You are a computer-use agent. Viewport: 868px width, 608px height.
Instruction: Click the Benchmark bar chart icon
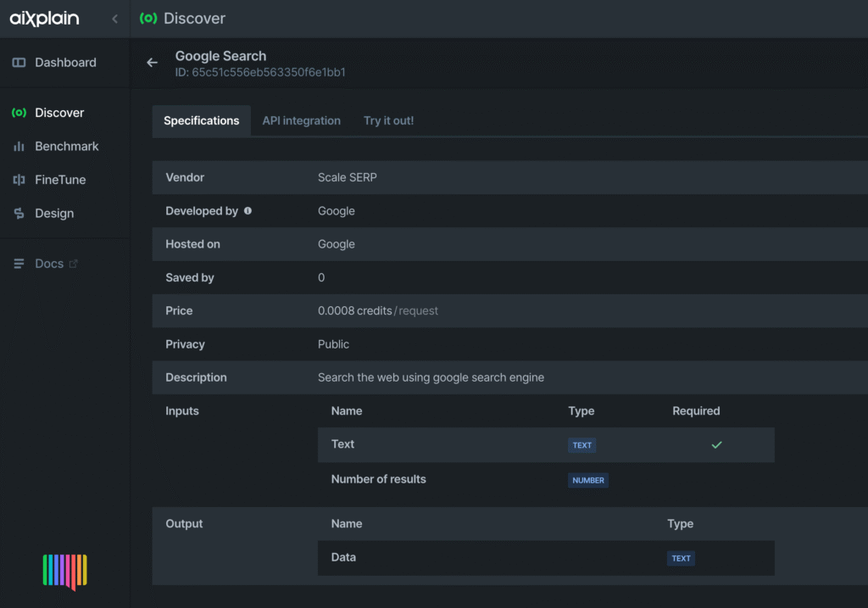(19, 146)
